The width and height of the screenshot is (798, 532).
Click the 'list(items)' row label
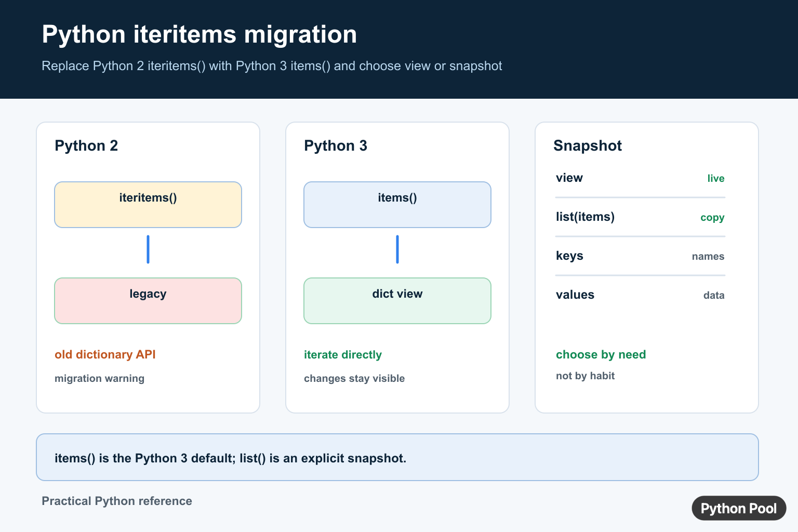[x=585, y=217]
